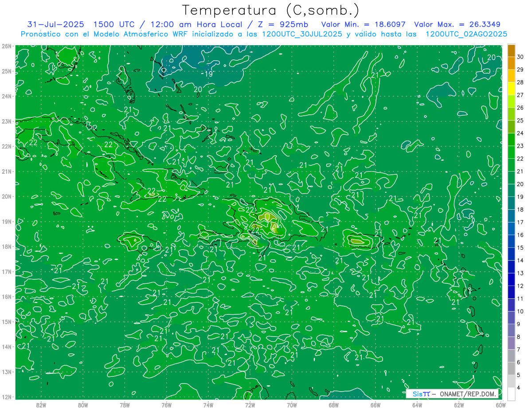
Task: Click the dark blue swatch between colorbar 12 and 13
Action: (511, 280)
